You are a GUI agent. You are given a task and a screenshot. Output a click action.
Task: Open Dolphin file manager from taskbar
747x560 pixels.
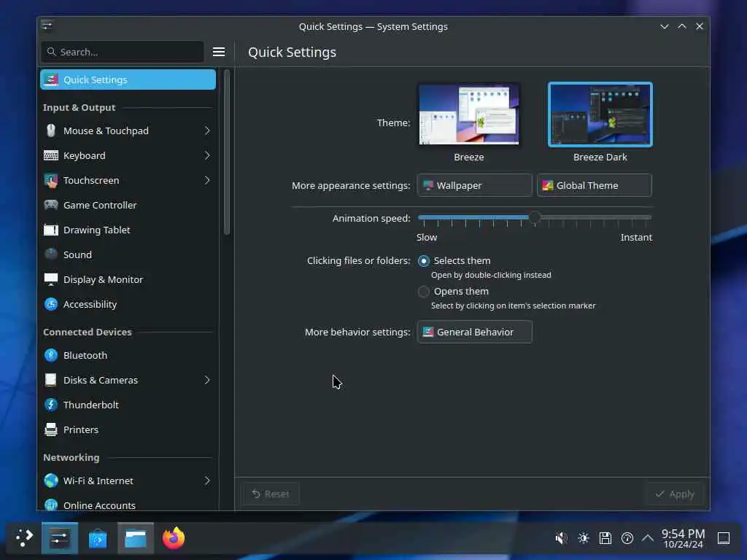136,538
